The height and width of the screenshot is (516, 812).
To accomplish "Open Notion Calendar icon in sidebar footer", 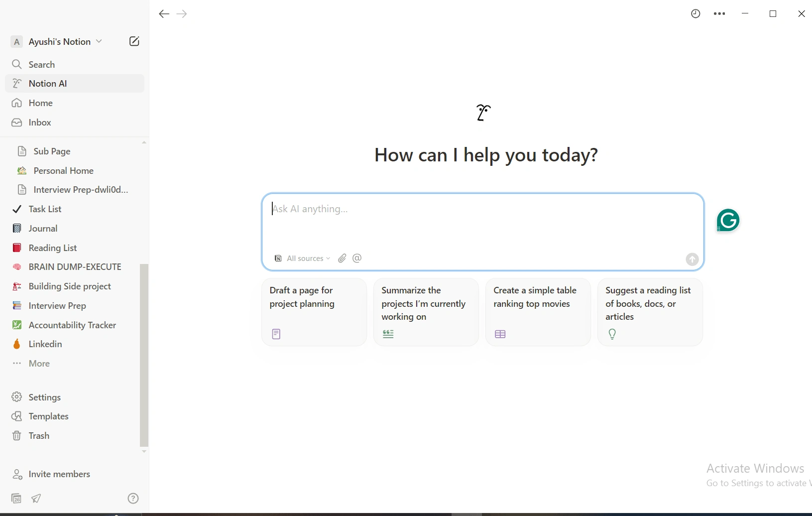I will coord(16,498).
